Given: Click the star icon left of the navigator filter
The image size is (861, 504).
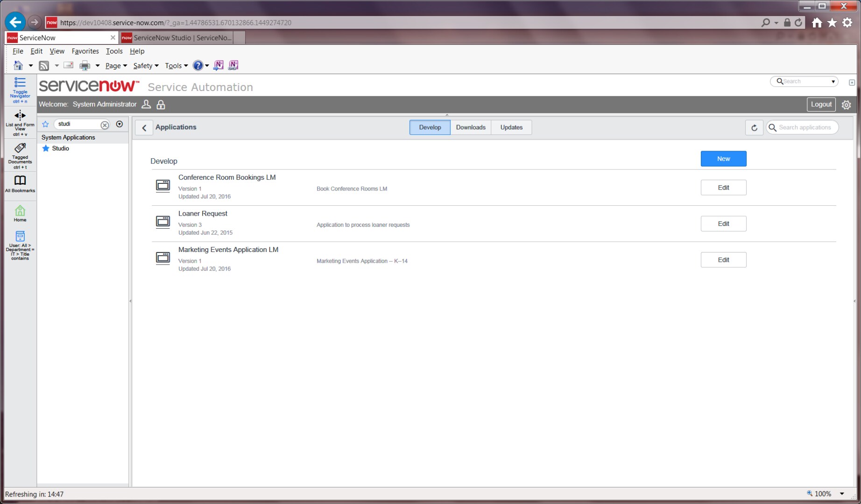Looking at the screenshot, I should tap(45, 124).
